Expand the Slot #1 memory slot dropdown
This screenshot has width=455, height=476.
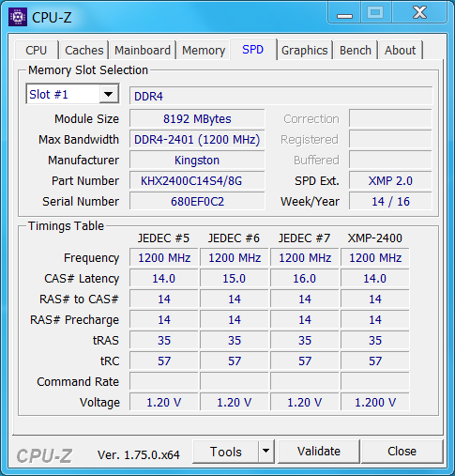coord(109,94)
